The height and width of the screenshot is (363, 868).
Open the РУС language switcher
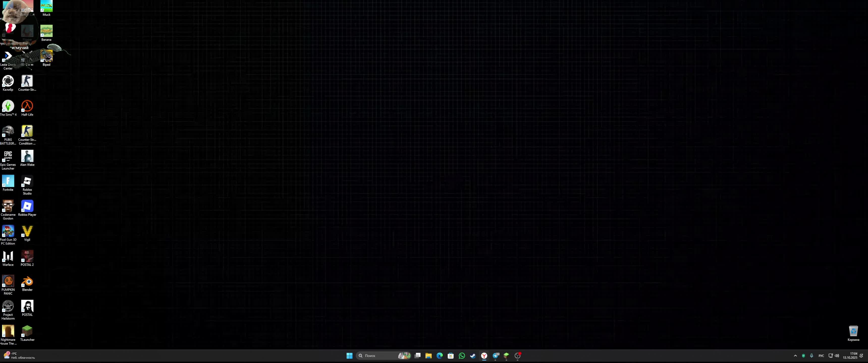coord(821,356)
